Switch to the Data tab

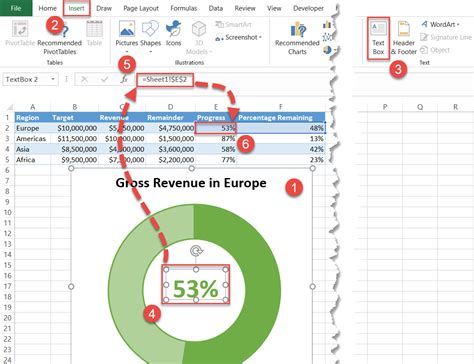pos(215,8)
